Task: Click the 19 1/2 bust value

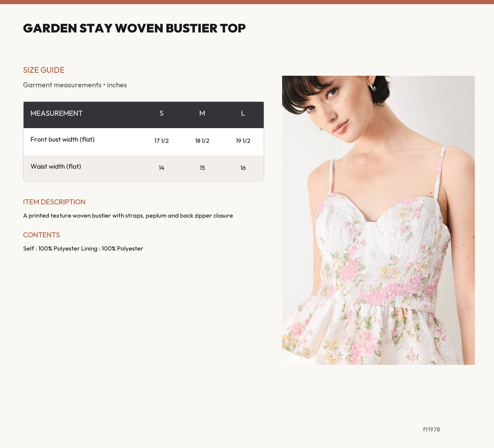Action: click(x=243, y=141)
